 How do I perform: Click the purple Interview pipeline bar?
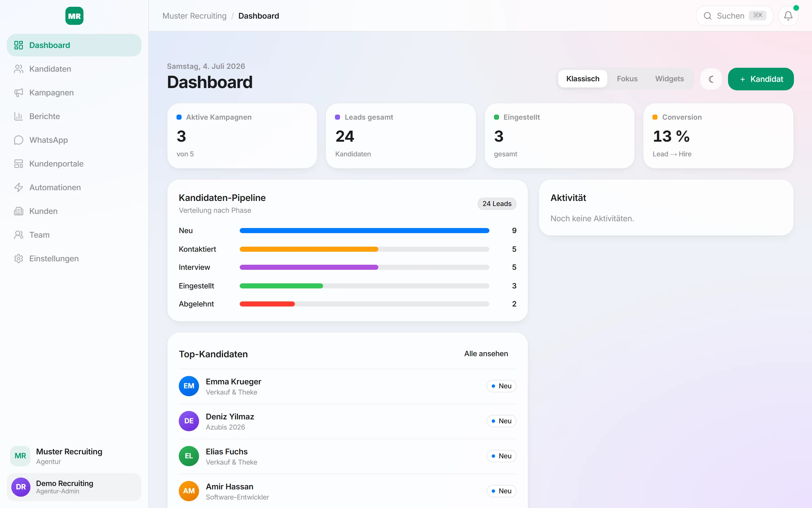pos(309,267)
